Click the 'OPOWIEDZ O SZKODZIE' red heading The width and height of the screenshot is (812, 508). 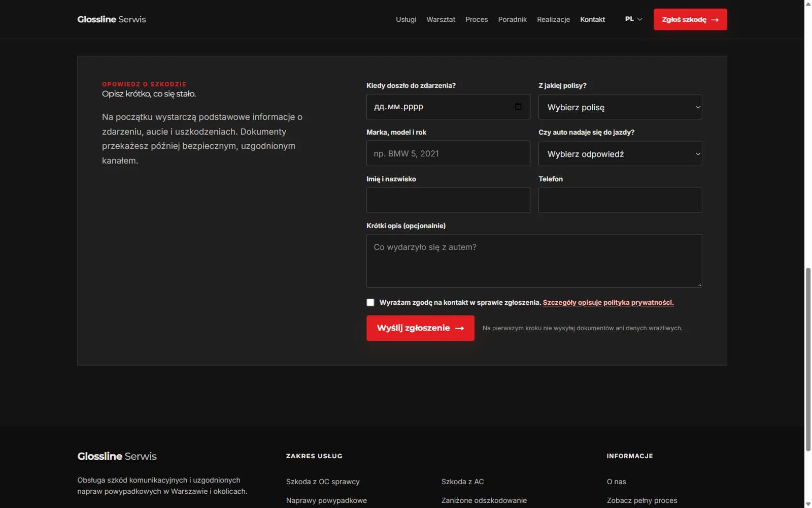point(144,84)
